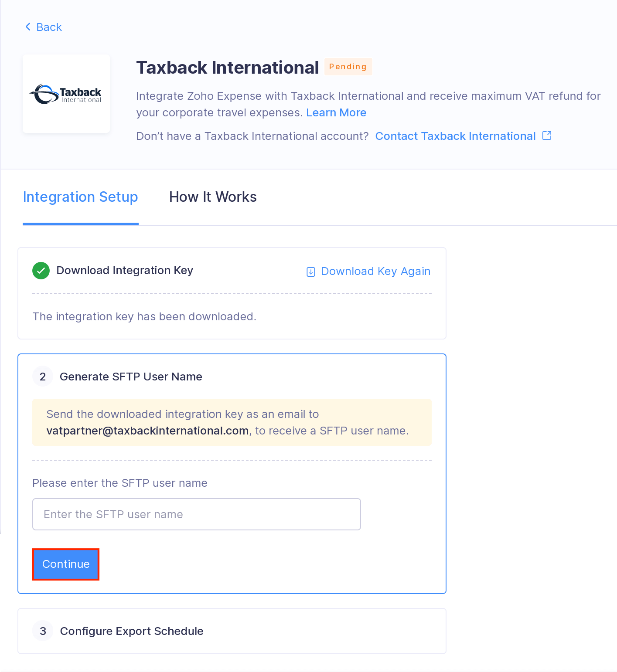Click the download icon beside Download Key Again
This screenshot has height=672, width=617.
tap(311, 272)
